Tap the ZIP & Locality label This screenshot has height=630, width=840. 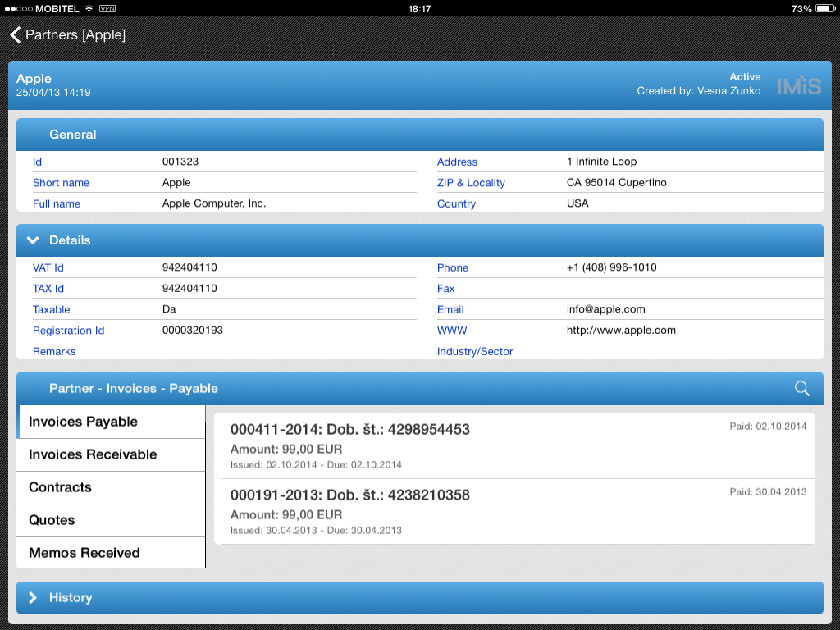click(471, 183)
